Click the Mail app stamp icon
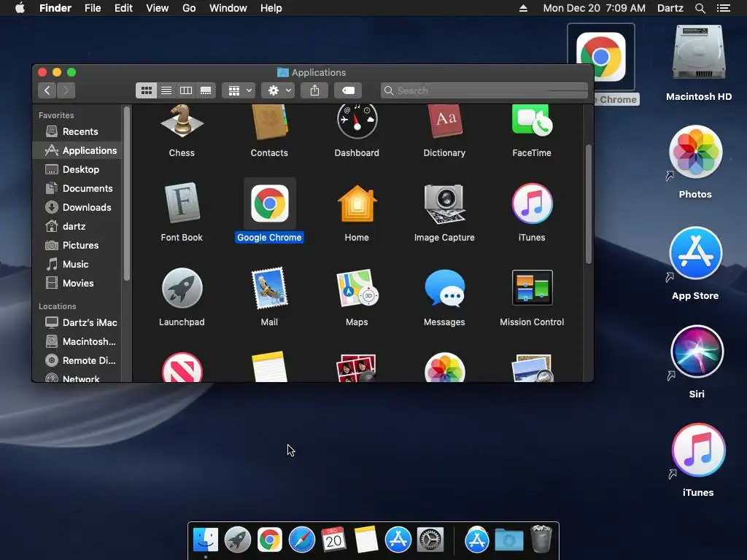 coord(269,288)
